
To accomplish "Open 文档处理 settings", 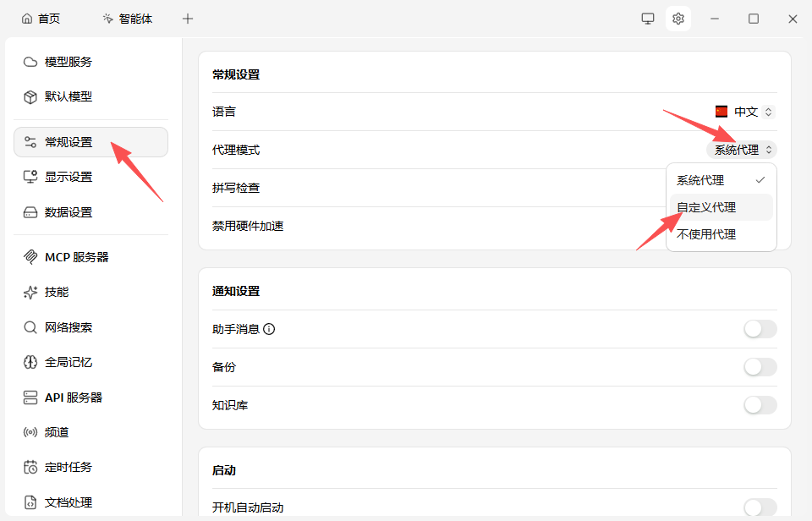I will (91, 502).
